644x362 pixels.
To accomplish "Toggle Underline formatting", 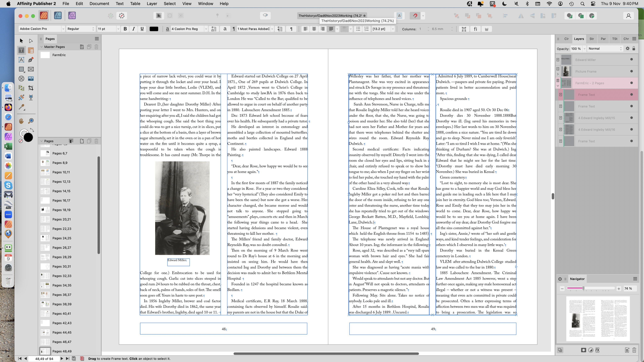I will coord(142,29).
